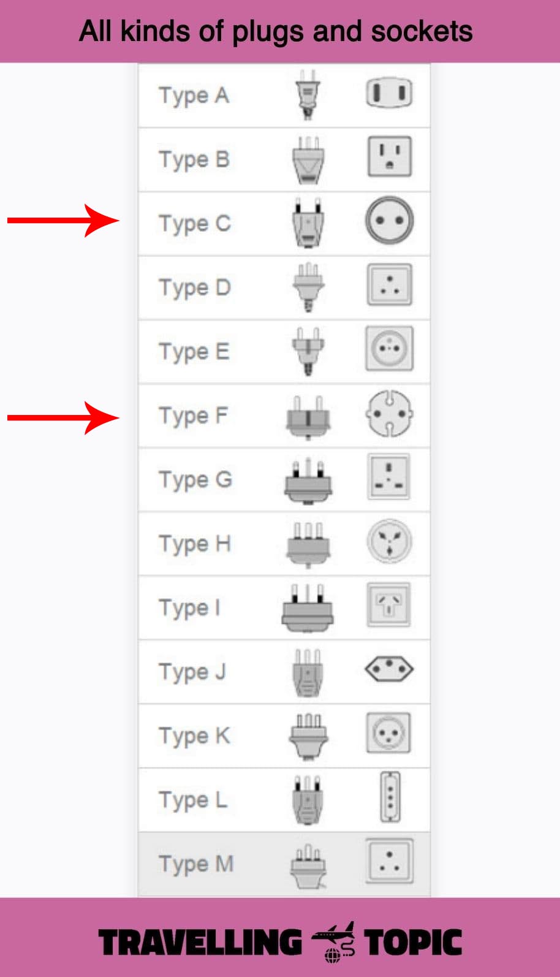Click the Type B socket icon
The image size is (560, 977).
390,156
